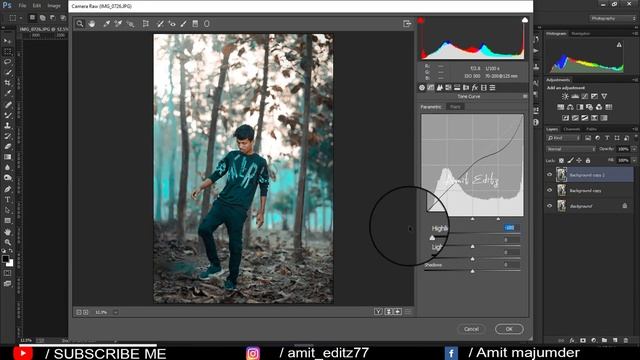The width and height of the screenshot is (640, 360).
Task: Toggle lock transparent pixels
Action: (561, 160)
